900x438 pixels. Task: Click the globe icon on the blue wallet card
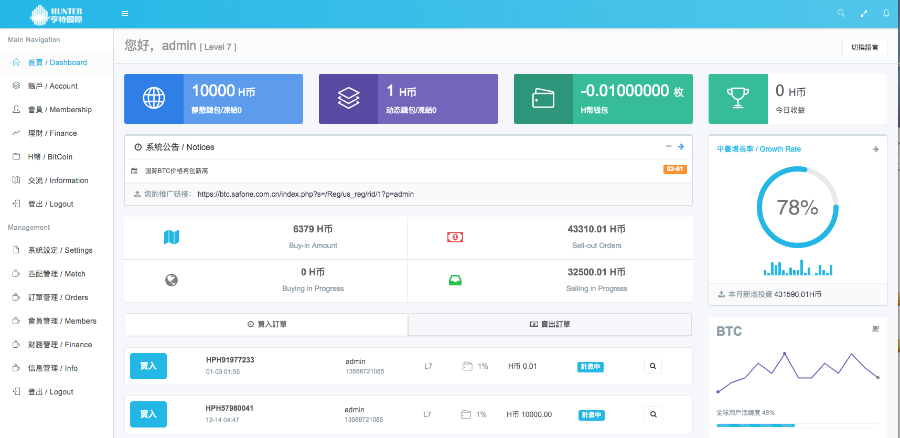click(154, 98)
